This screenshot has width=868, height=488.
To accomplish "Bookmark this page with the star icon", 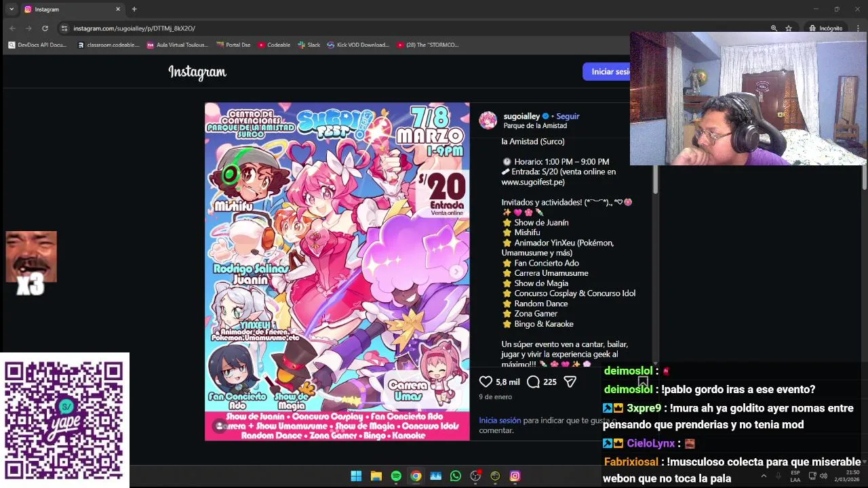I will point(789,28).
